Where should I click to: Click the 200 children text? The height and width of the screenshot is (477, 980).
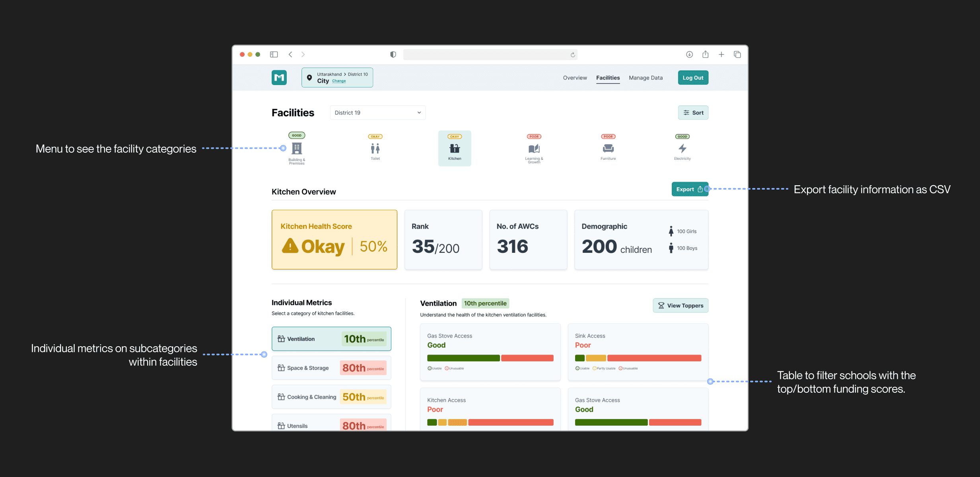click(616, 247)
